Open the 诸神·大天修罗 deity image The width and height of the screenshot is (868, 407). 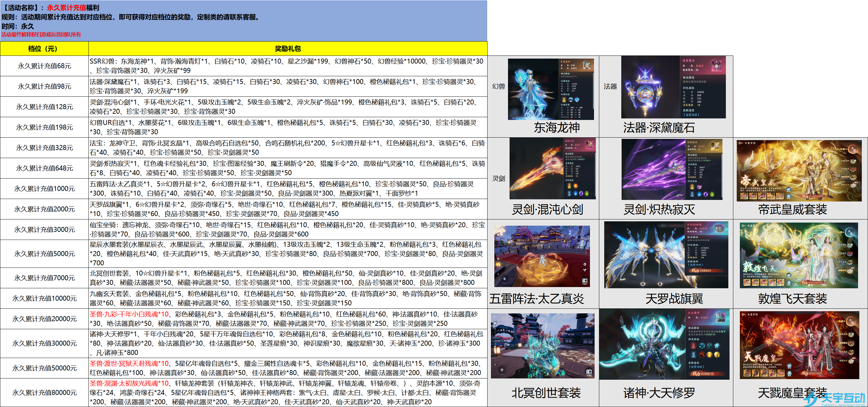point(664,344)
